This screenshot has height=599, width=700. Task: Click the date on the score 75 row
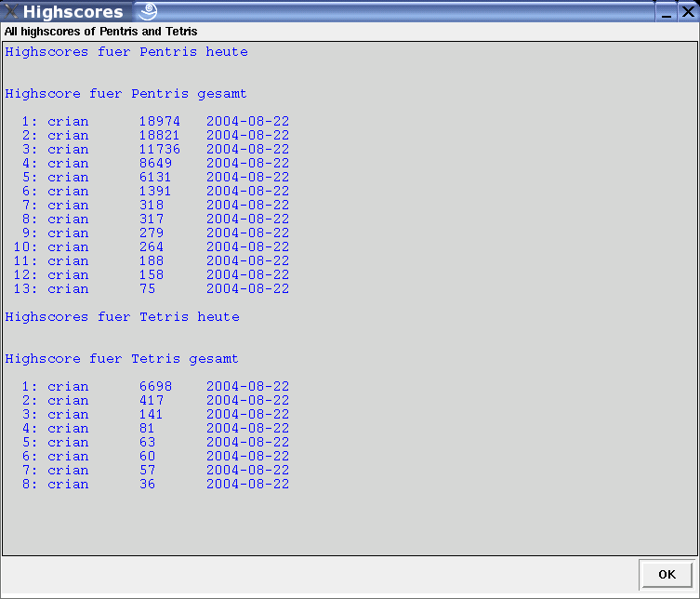tap(248, 288)
